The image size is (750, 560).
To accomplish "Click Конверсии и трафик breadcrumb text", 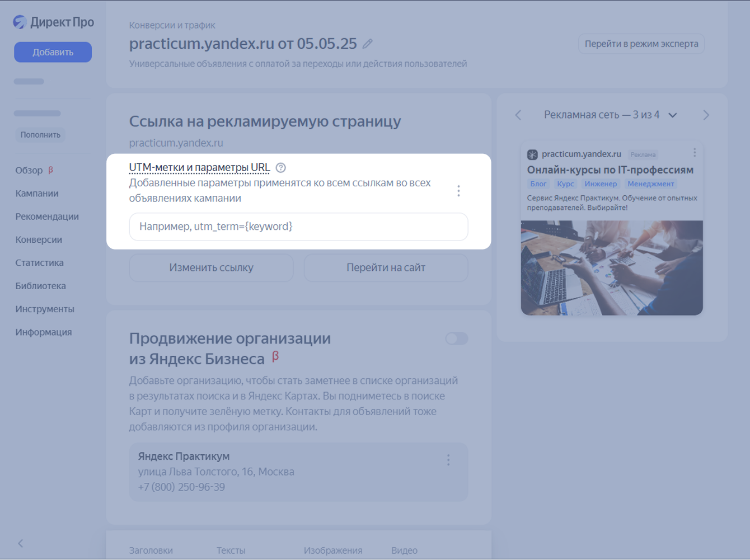I will (172, 25).
